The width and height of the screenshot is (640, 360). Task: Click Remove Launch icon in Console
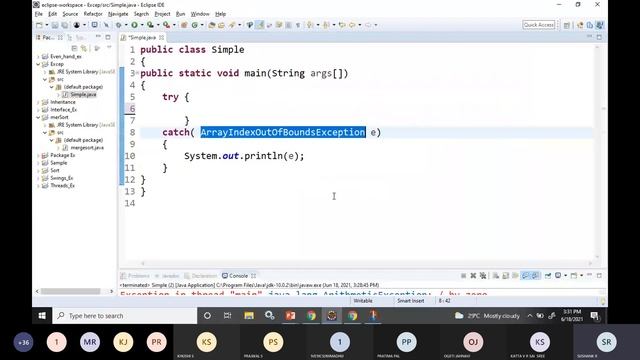[473, 276]
